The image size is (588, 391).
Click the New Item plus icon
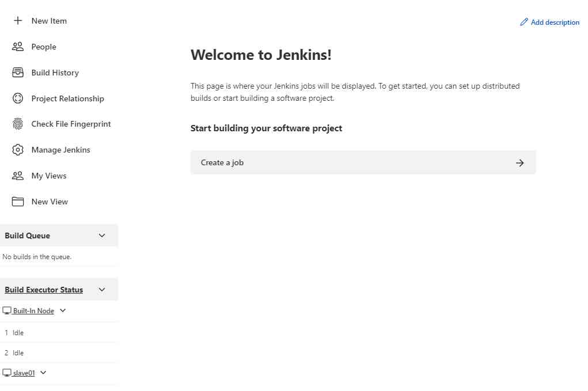pyautogui.click(x=17, y=21)
